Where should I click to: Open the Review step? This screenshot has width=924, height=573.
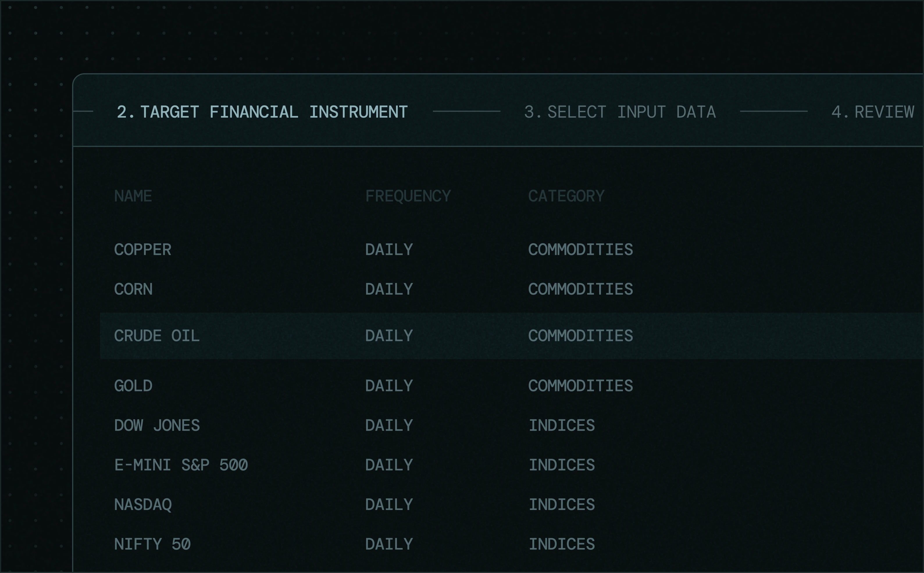point(873,112)
